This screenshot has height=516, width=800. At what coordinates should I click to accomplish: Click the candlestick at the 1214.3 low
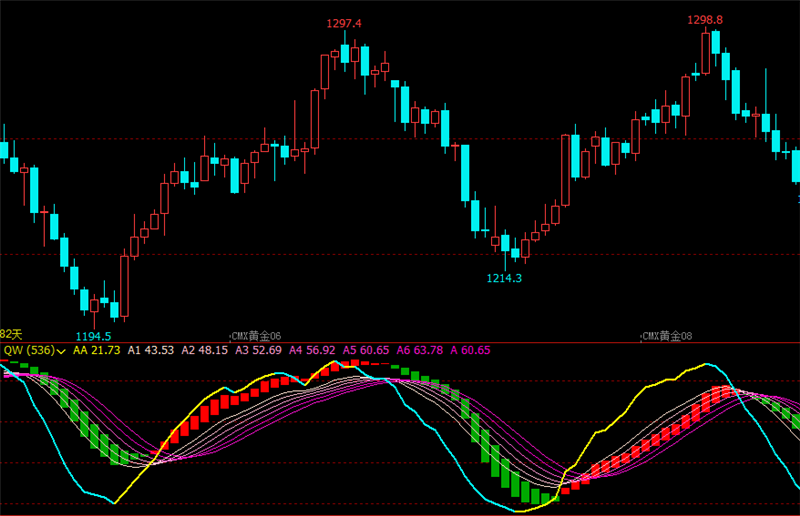pyautogui.click(x=505, y=249)
